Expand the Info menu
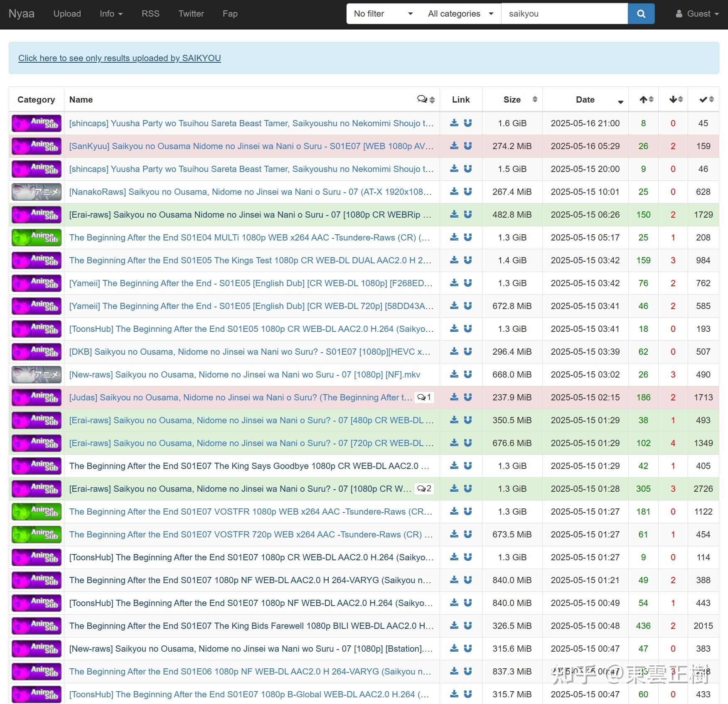728x704 pixels. click(111, 14)
